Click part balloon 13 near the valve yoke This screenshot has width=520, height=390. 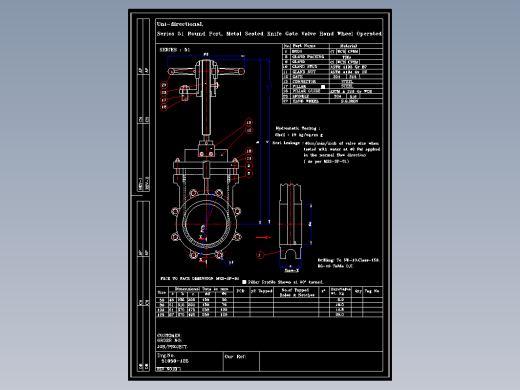tap(249, 122)
